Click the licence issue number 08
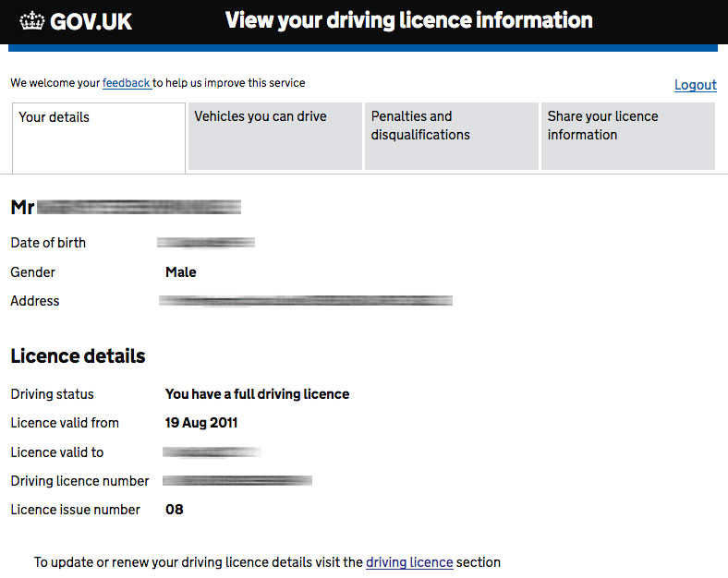Screen dimensions: 728x578 click(174, 510)
